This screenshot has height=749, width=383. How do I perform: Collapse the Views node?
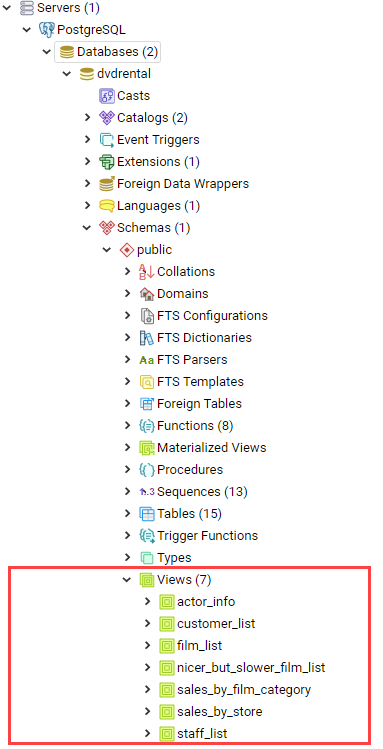tap(127, 580)
